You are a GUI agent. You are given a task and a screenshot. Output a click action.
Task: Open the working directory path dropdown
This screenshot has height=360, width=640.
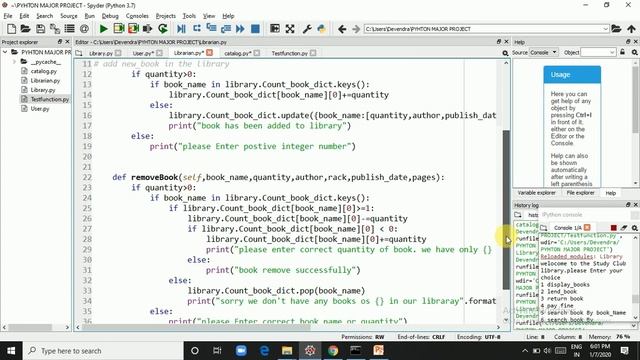click(605, 29)
